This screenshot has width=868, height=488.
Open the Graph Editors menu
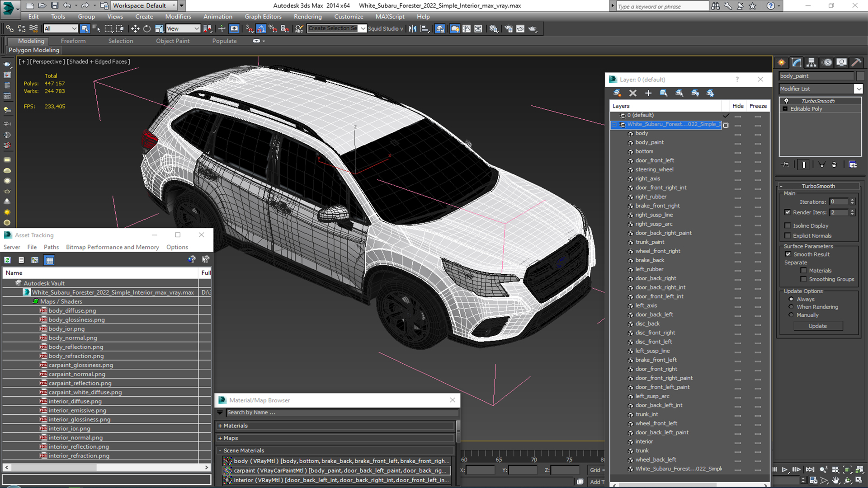tap(263, 17)
